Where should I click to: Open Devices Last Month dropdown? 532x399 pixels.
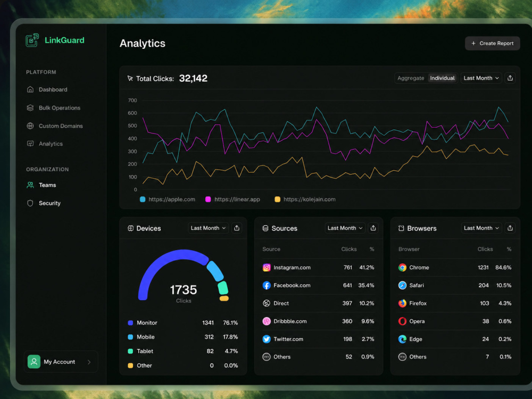coord(209,228)
